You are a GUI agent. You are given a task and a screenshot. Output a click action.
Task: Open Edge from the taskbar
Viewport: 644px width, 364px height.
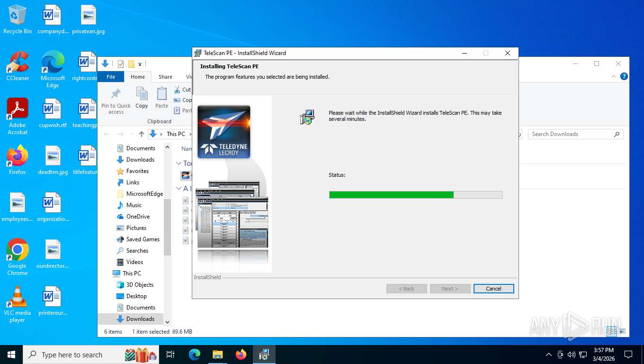click(194, 355)
